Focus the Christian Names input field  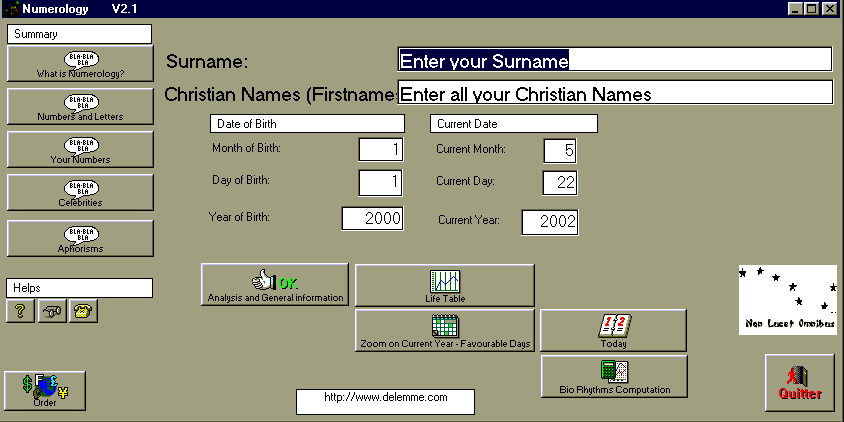[x=615, y=94]
